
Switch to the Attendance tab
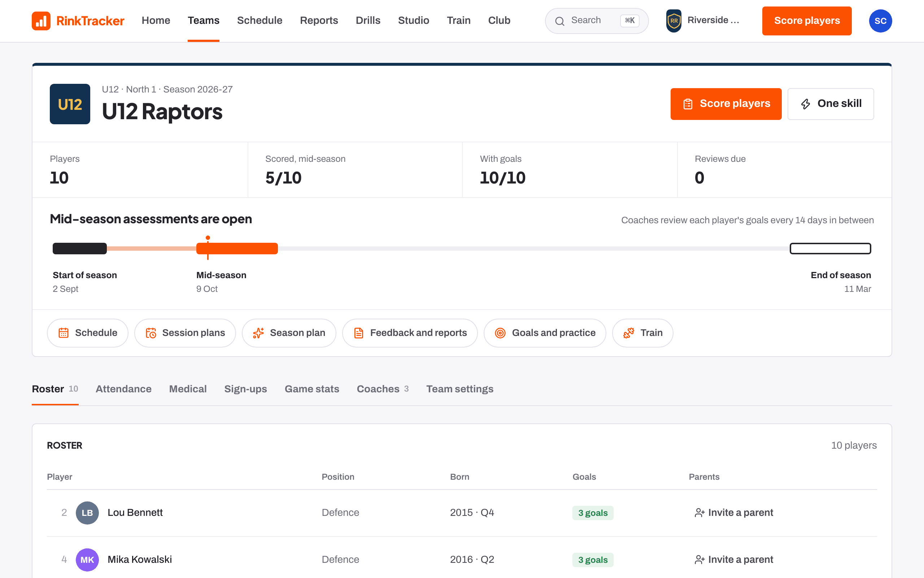click(x=123, y=389)
